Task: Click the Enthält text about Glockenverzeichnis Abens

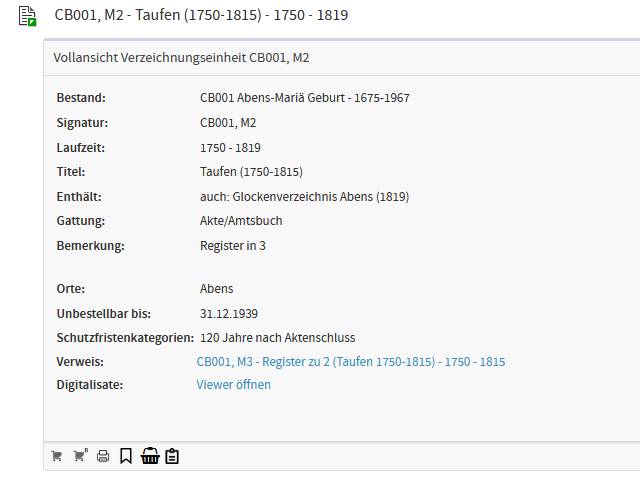Action: coord(304,197)
